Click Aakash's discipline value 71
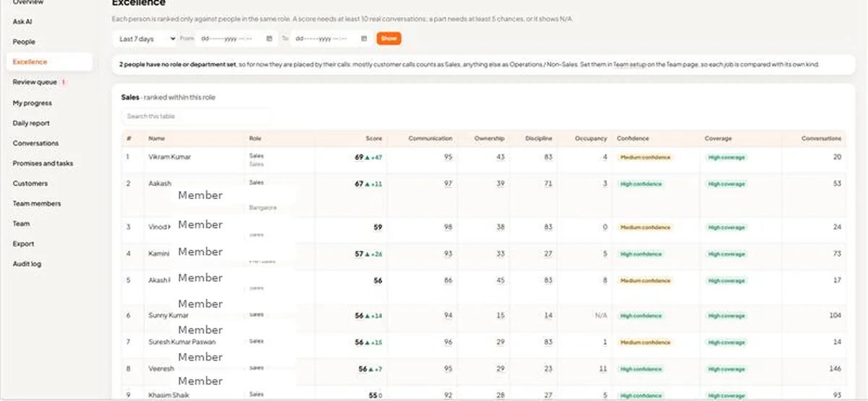Viewport: 868px width, 401px height. pyautogui.click(x=548, y=184)
